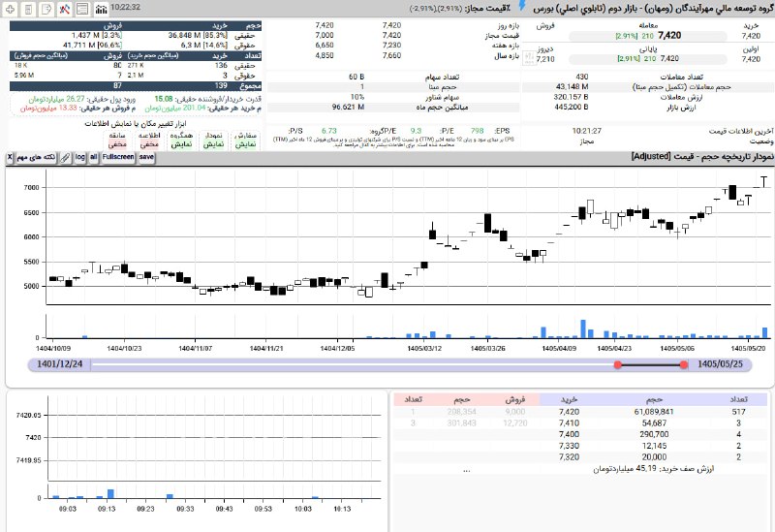Click buy price 7,410 in order book
The height and width of the screenshot is (532, 775).
[x=569, y=423]
